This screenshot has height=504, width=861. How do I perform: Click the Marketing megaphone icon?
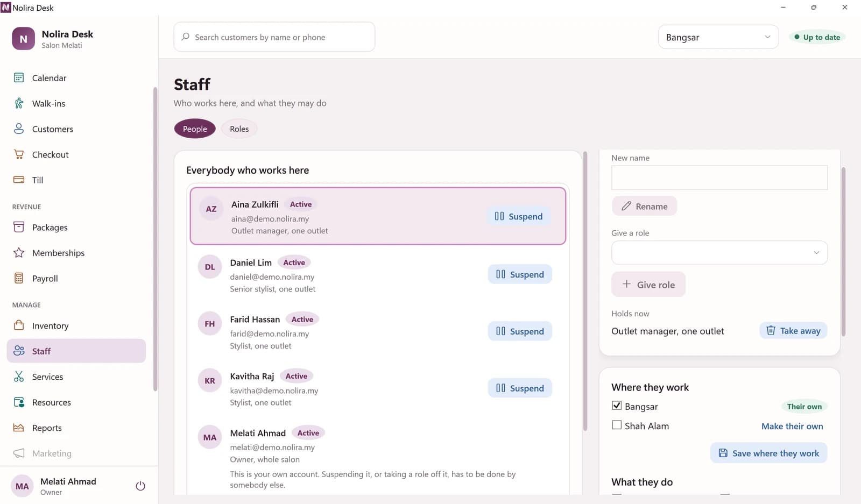coord(19,453)
